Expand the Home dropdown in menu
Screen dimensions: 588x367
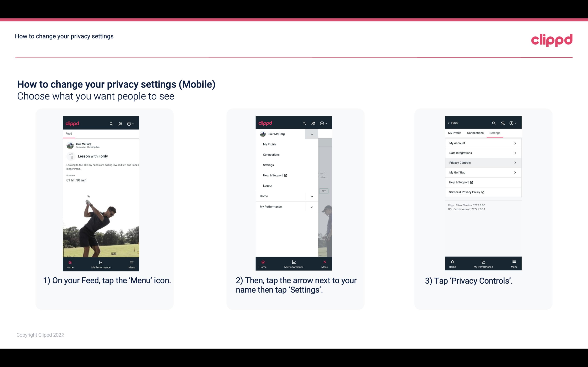point(311,196)
